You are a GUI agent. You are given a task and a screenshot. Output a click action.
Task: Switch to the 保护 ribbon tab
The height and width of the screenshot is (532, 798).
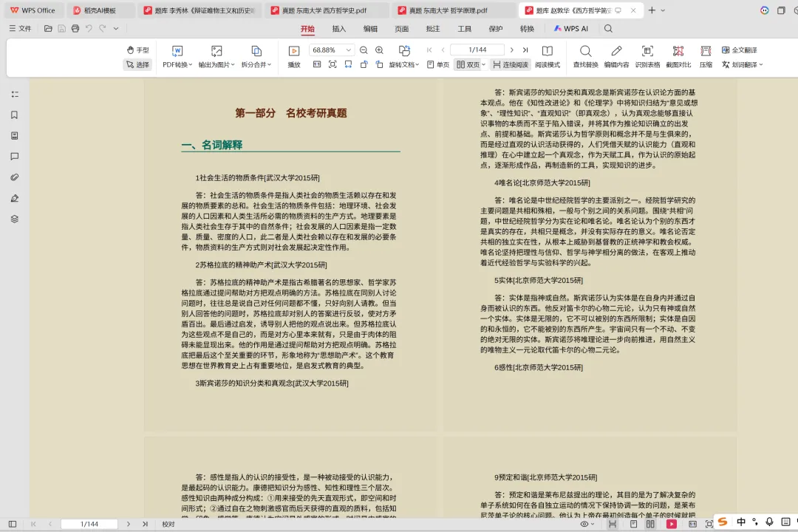point(496,29)
